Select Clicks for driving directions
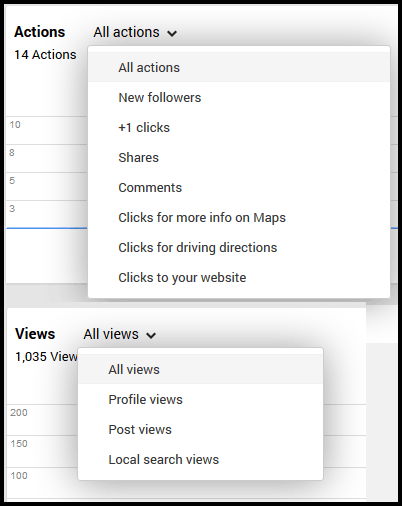 [239, 247]
